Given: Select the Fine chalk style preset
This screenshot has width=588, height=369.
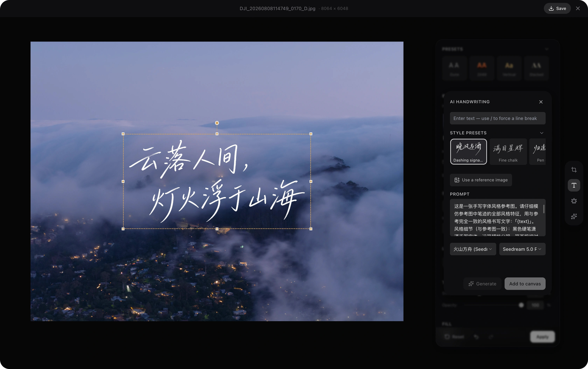Looking at the screenshot, I should pos(508,152).
